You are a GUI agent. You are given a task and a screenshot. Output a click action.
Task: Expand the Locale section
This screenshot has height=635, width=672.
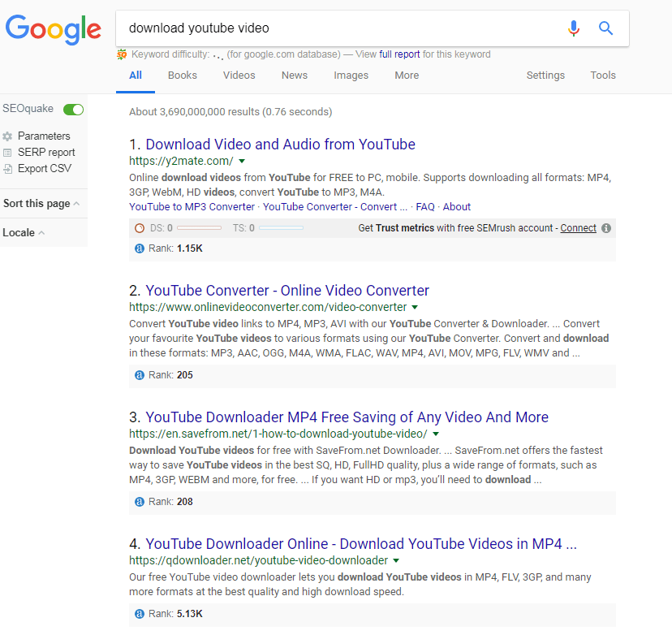point(24,233)
